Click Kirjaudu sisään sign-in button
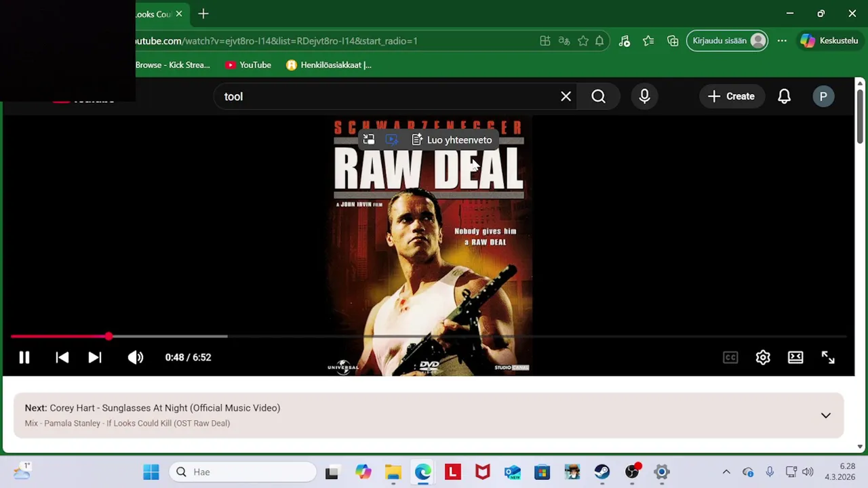Screen dimensions: 868x488 (728, 41)
